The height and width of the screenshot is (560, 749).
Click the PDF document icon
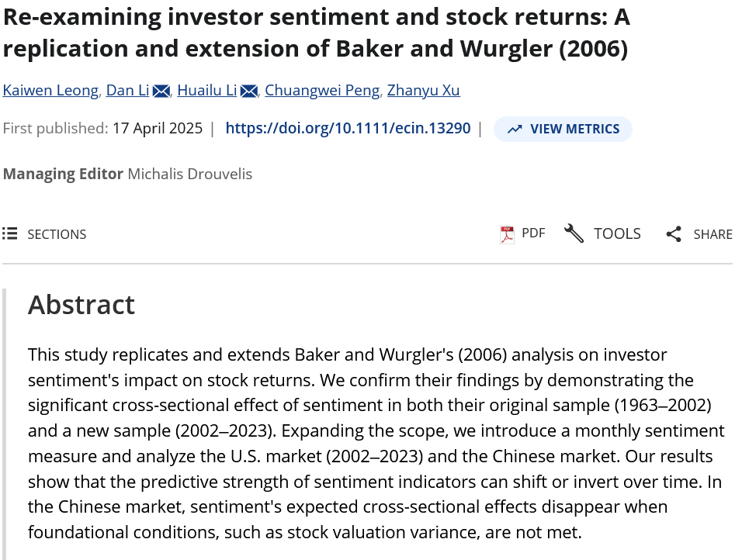pos(508,234)
